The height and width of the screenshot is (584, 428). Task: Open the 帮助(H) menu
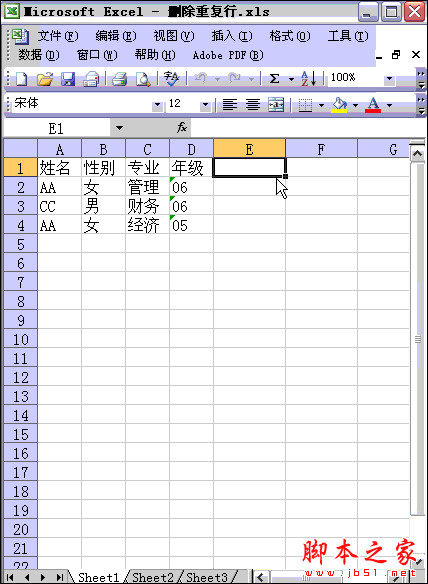[155, 55]
